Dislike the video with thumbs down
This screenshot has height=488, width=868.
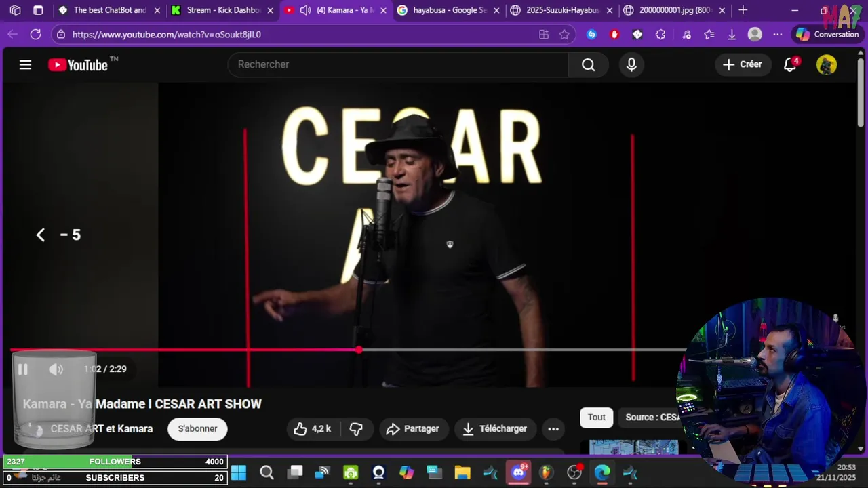356,428
